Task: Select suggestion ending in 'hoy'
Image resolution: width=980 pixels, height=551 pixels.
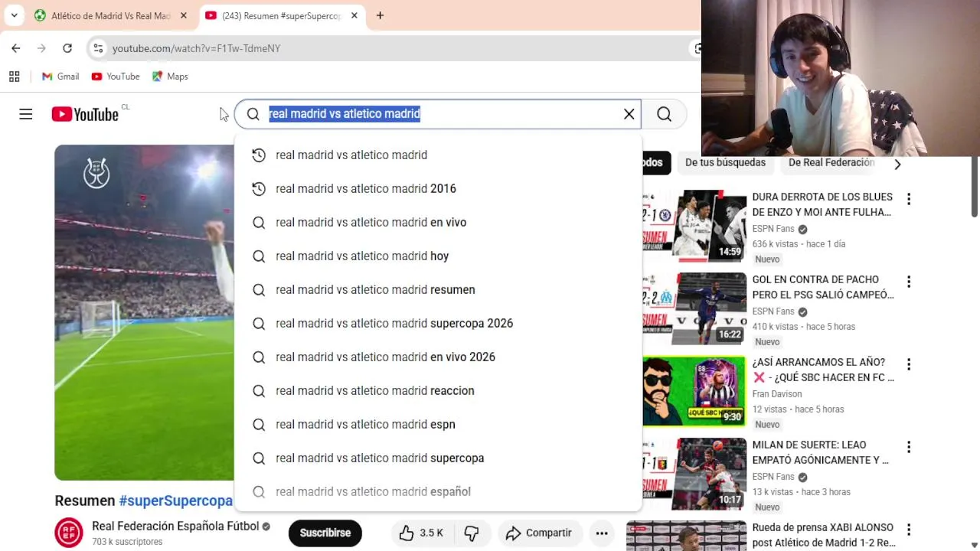Action: click(438, 256)
